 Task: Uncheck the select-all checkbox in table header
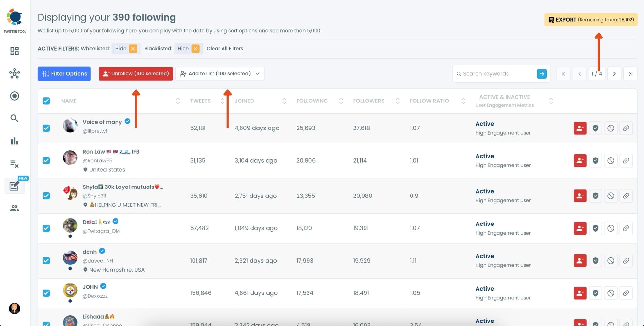coord(46,101)
